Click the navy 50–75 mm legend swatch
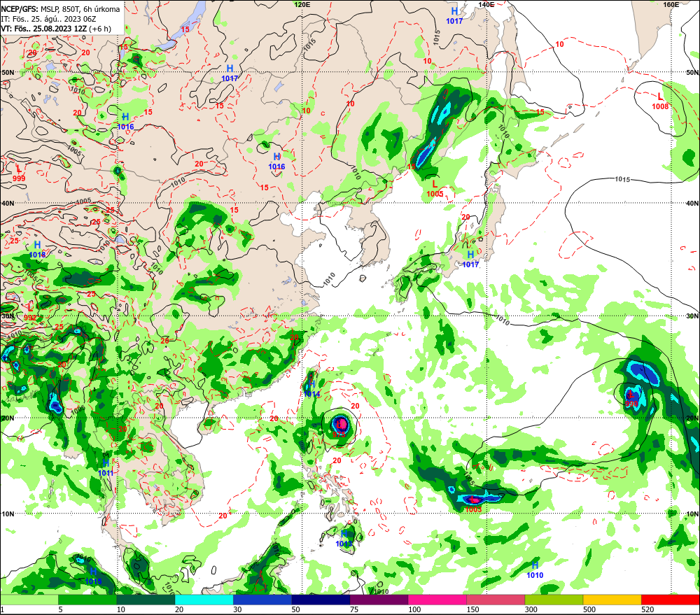 point(321,600)
